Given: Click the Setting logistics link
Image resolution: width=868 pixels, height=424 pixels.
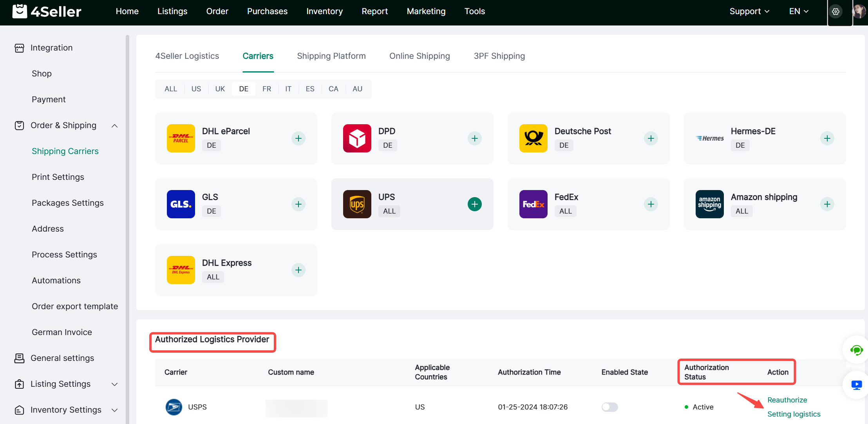Looking at the screenshot, I should coord(794,414).
